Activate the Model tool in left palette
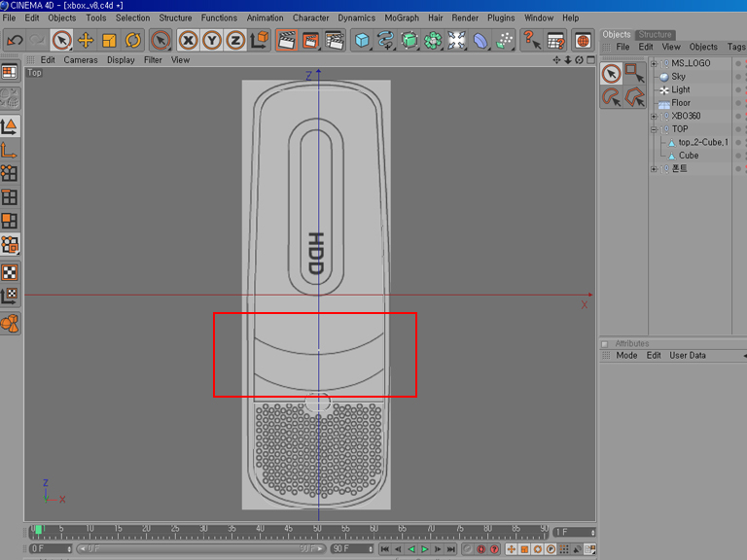Image resolution: width=747 pixels, height=560 pixels. coord(10,126)
